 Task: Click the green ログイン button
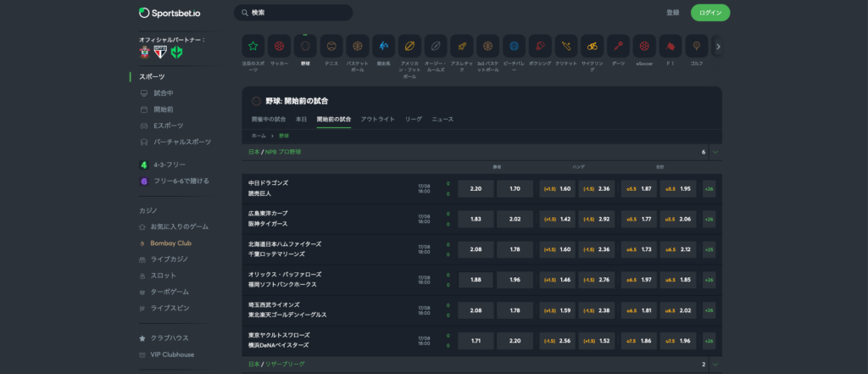click(709, 13)
